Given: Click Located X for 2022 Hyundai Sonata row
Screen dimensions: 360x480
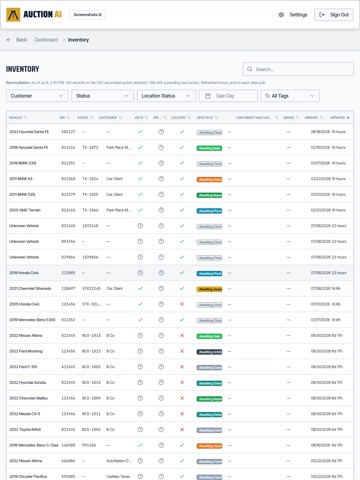Looking at the screenshot, I should coord(182,382).
